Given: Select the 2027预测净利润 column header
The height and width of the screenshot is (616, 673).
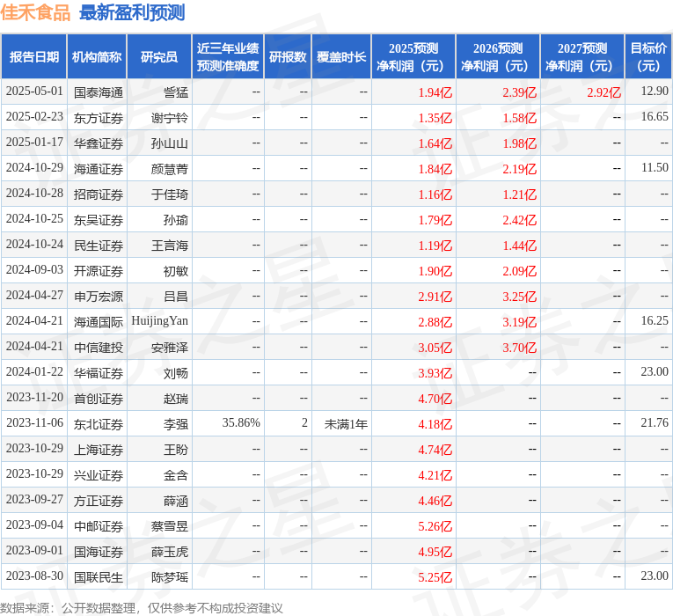Looking at the screenshot, I should click(582, 56).
